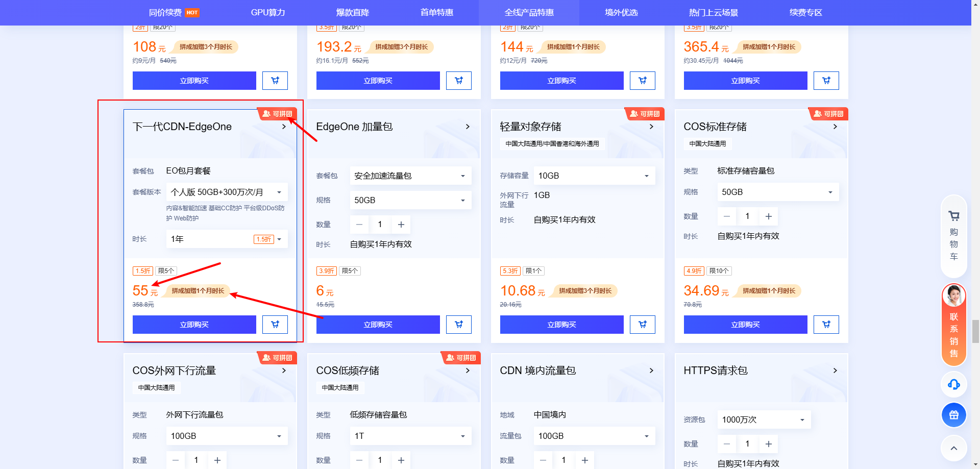
Task: Increase quantity in the CDN 境内流量包 card
Action: click(585, 460)
